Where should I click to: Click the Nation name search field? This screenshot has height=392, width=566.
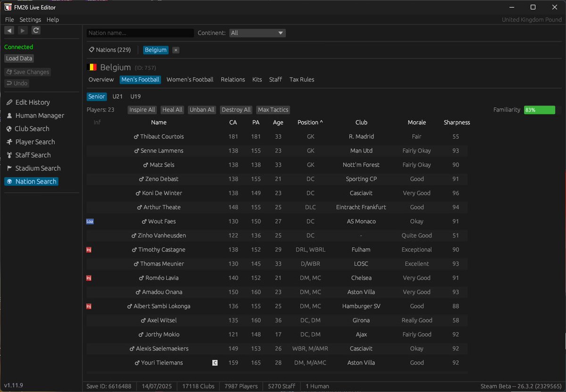tap(141, 33)
